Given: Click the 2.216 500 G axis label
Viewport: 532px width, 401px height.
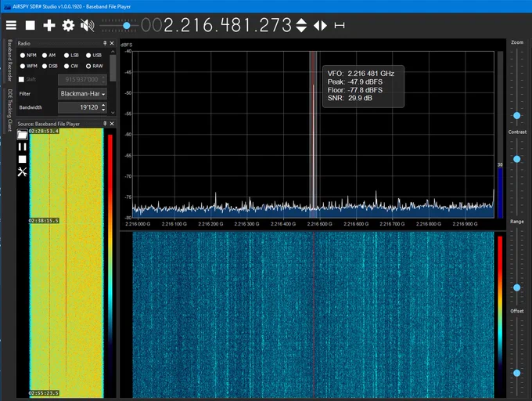Looking at the screenshot, I should (320, 224).
